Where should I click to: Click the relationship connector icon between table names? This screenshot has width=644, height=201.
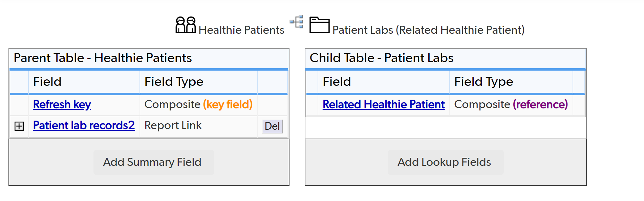[x=296, y=23]
